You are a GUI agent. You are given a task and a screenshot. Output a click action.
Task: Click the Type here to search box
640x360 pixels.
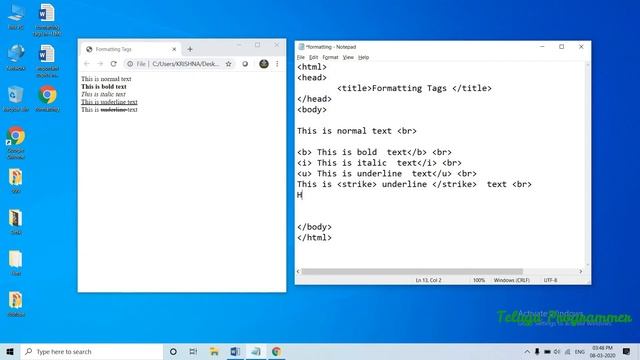(x=91, y=351)
